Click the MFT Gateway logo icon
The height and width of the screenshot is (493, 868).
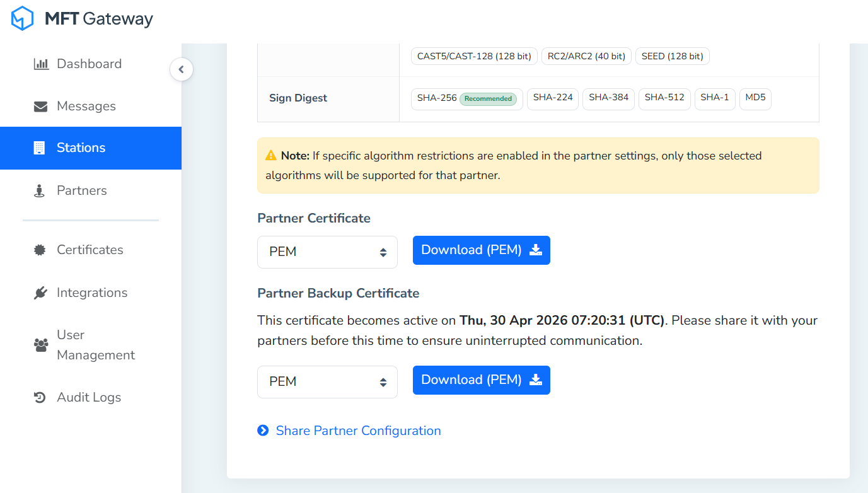tap(22, 18)
